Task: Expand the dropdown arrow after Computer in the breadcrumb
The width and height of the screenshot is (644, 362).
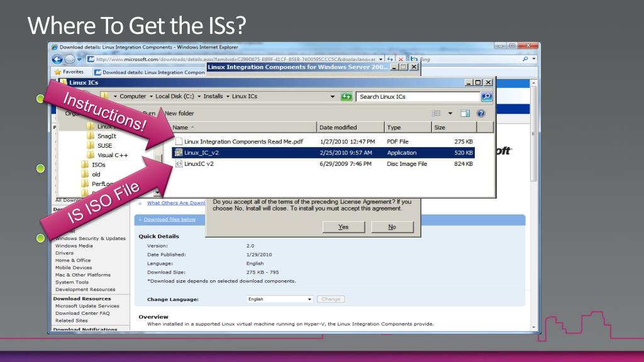Action: tap(151, 96)
